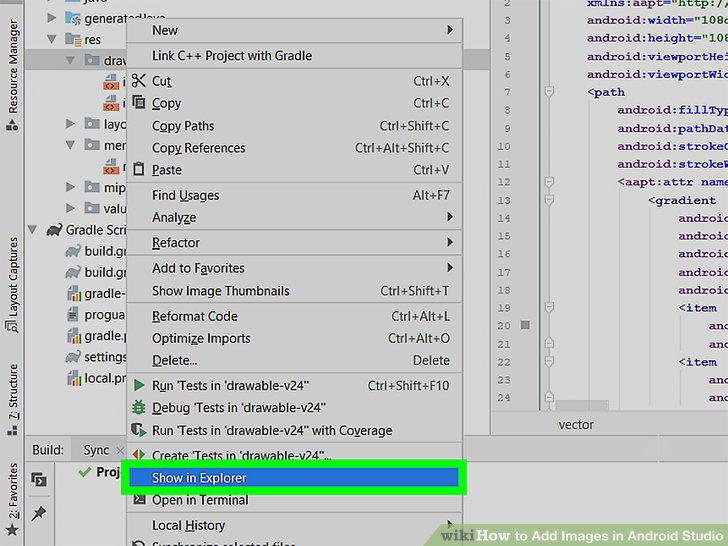The height and width of the screenshot is (546, 728).
Task: Toggle fold marker at line 7 path
Action: (x=549, y=91)
